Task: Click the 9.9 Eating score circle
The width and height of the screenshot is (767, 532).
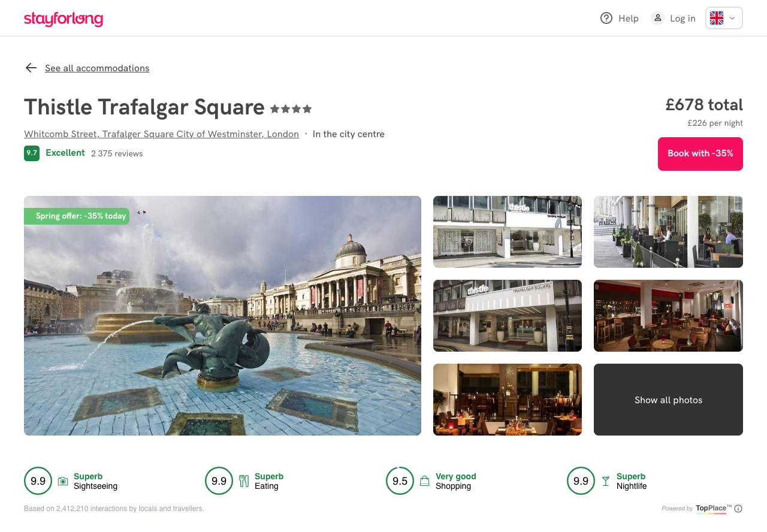Action: (x=219, y=481)
